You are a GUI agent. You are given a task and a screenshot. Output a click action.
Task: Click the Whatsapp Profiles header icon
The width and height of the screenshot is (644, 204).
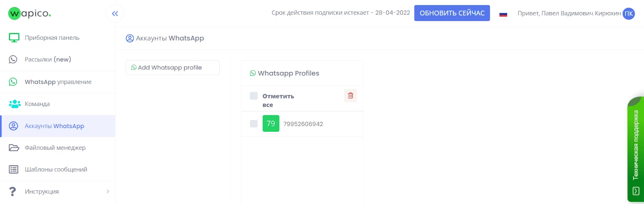253,73
